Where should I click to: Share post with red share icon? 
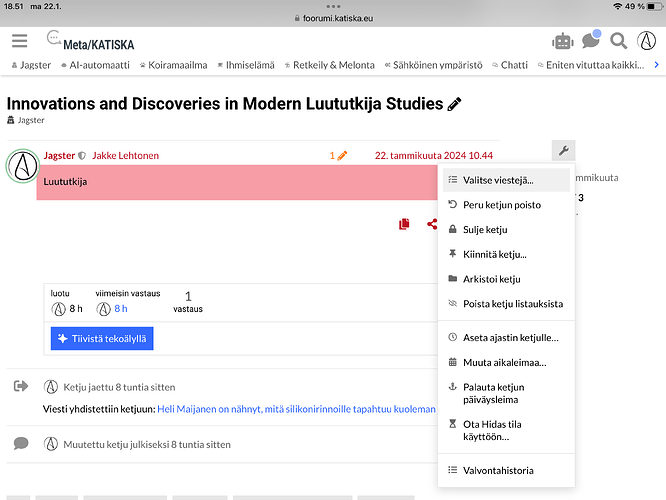[432, 224]
